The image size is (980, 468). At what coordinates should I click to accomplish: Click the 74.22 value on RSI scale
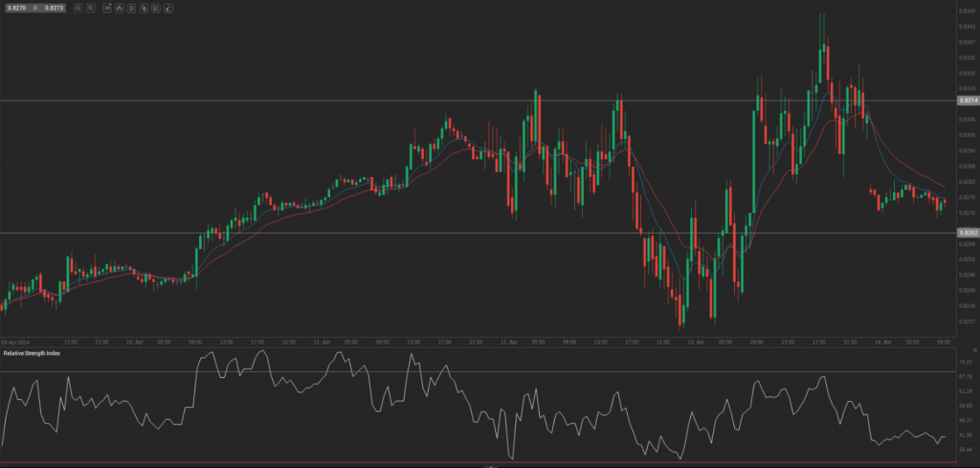tap(965, 363)
